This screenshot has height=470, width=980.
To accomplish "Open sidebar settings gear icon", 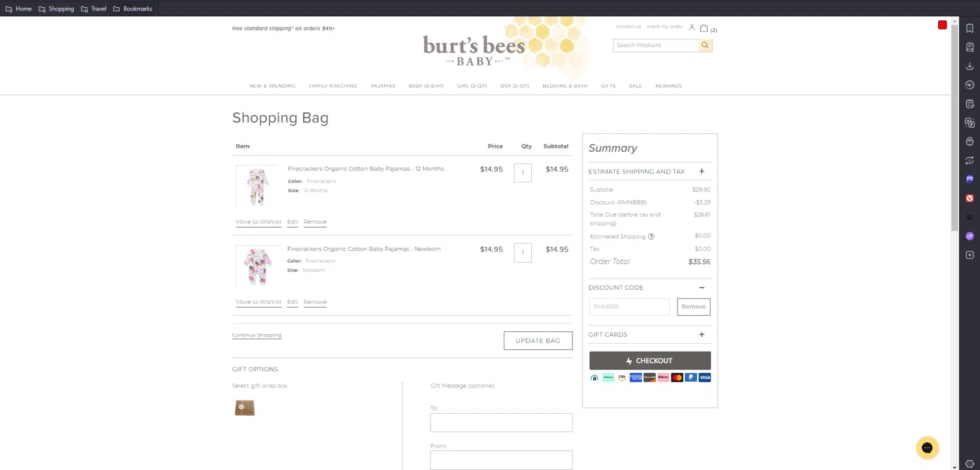I will coord(970,463).
